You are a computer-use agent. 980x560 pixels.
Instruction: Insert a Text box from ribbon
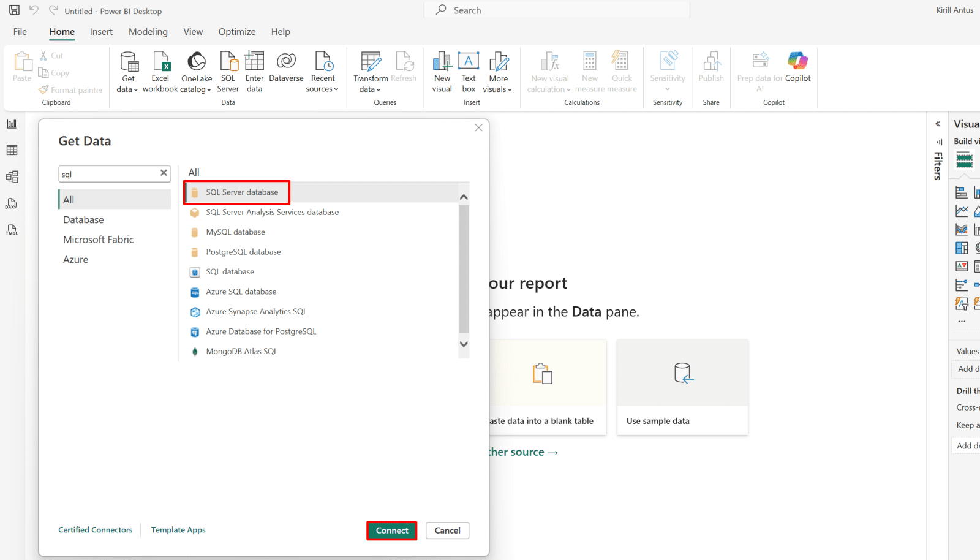point(469,62)
